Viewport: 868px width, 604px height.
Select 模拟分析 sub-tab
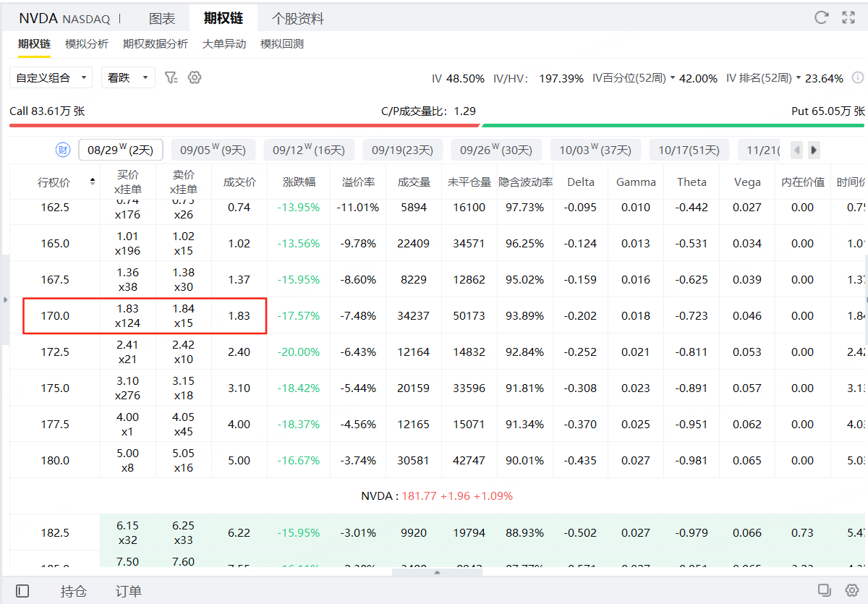point(87,44)
